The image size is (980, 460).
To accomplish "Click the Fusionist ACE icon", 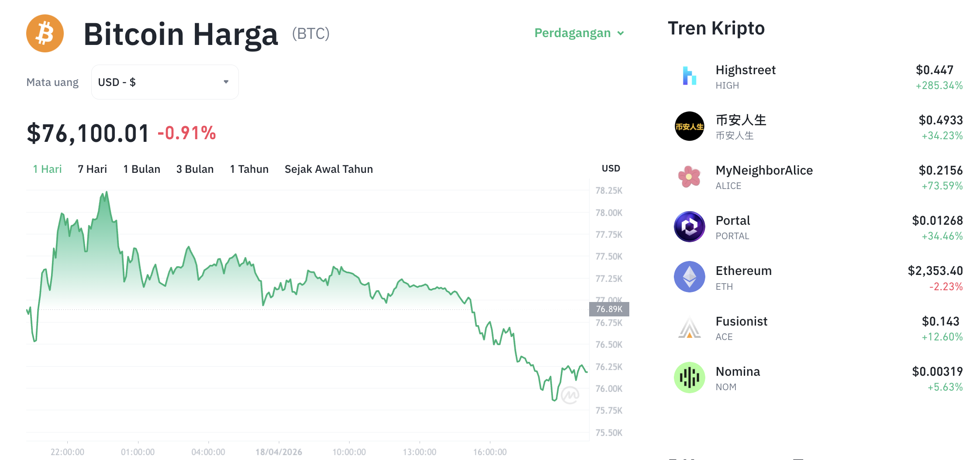I will point(689,328).
